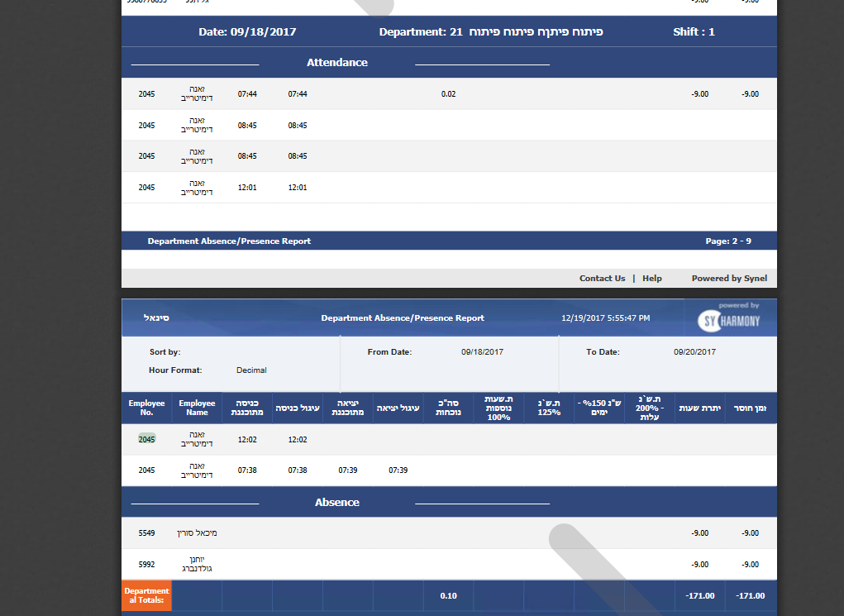The image size is (844, 616).
Task: Click the 12:01 planned entry time
Action: [x=247, y=188]
